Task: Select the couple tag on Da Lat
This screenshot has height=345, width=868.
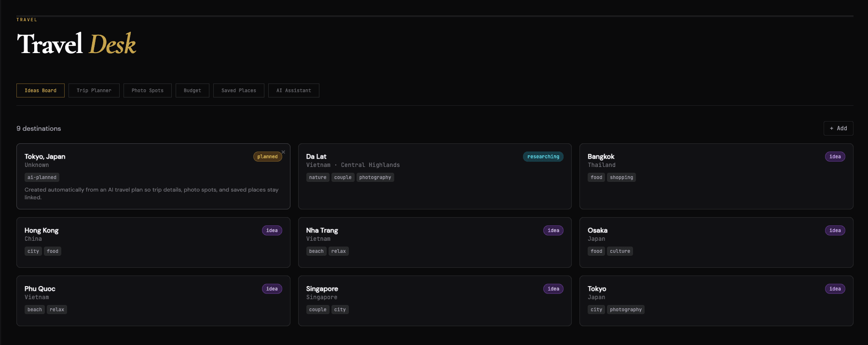Action: point(343,177)
